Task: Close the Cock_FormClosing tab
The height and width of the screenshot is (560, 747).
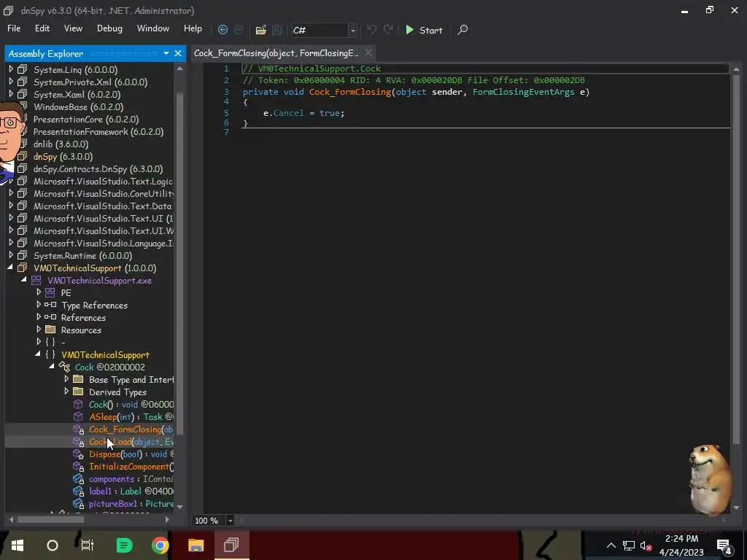Action: [368, 52]
